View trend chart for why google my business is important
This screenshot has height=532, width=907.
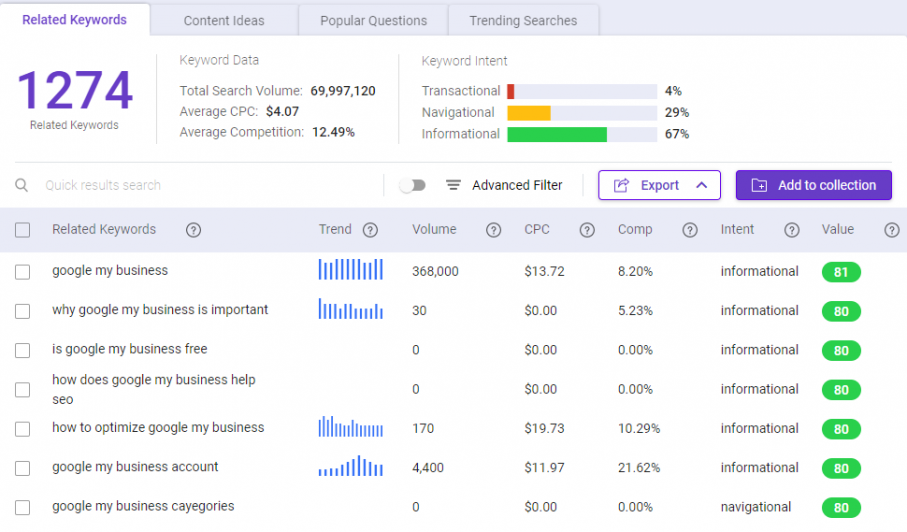(x=351, y=309)
